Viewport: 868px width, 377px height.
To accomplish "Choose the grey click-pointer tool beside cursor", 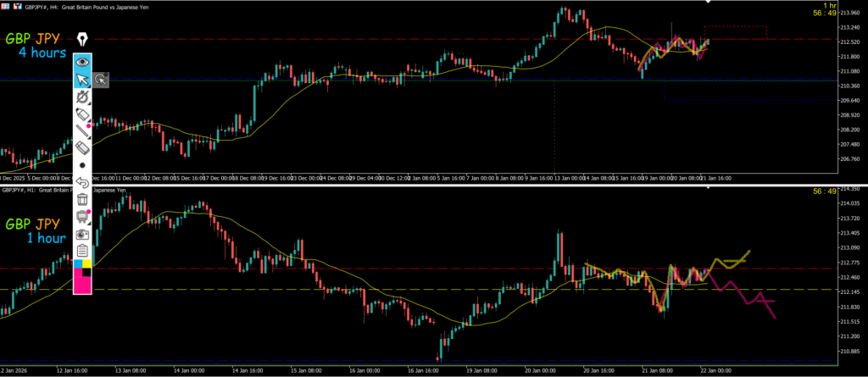I will pos(100,80).
